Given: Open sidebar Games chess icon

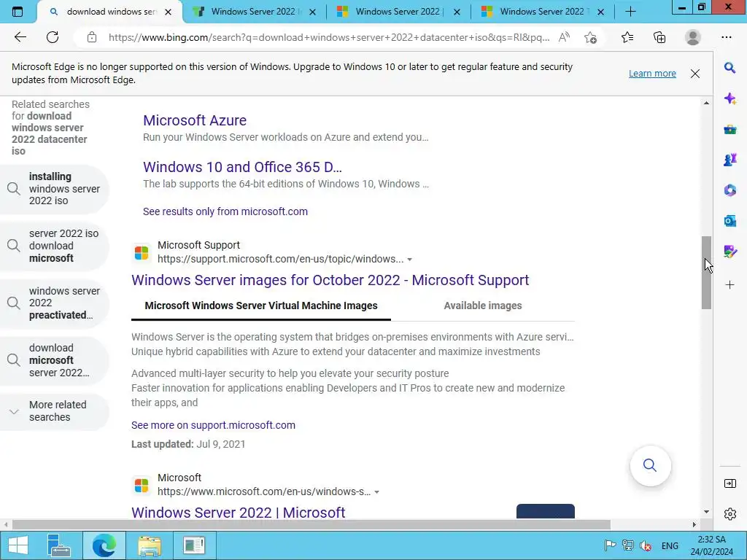Looking at the screenshot, I should point(729,160).
